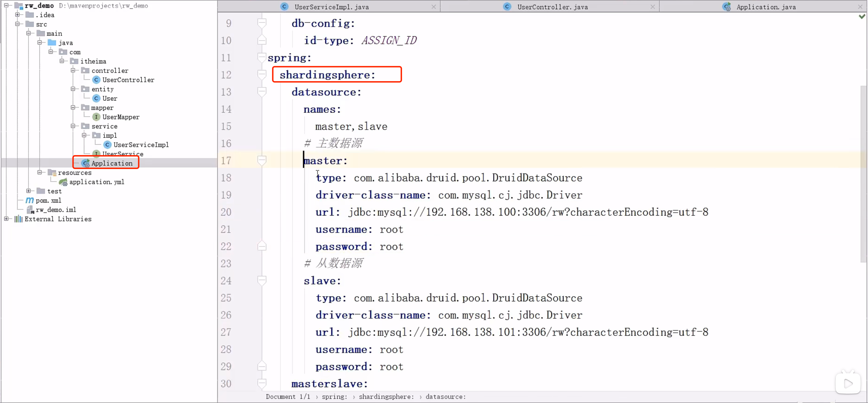Click the green inspection checkmark icon

point(862,16)
